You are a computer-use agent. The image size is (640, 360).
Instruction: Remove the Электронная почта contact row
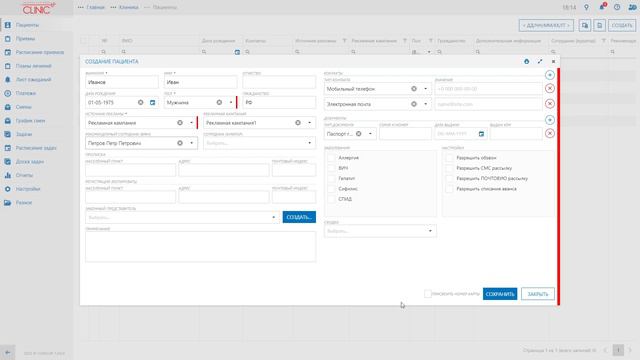click(550, 104)
